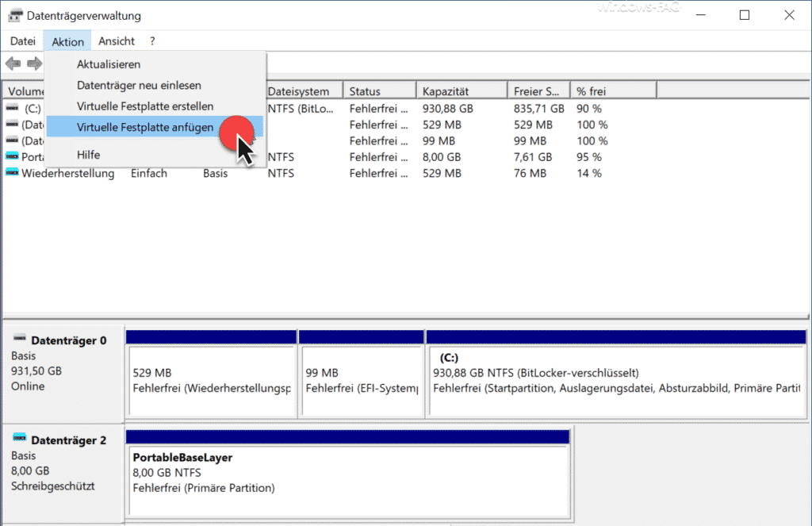Viewport: 812px width, 526px height.
Task: Click the drive icon of the Wiederherstellung row
Action: tap(12, 173)
